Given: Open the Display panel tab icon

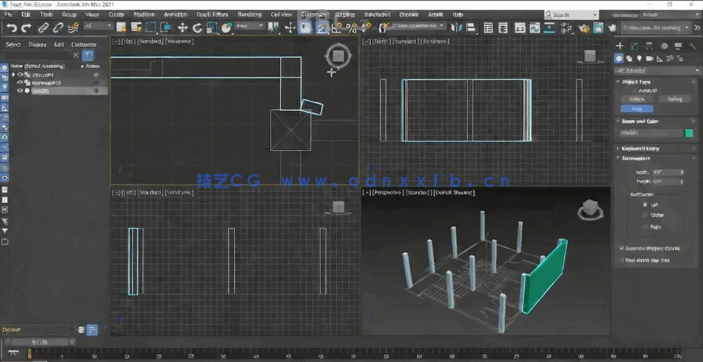Looking at the screenshot, I should tap(678, 46).
